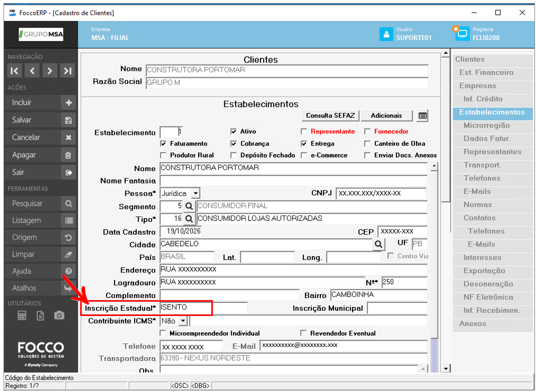The image size is (536, 392).
Task: Uncheck the Ativo checkbox
Action: 234,131
